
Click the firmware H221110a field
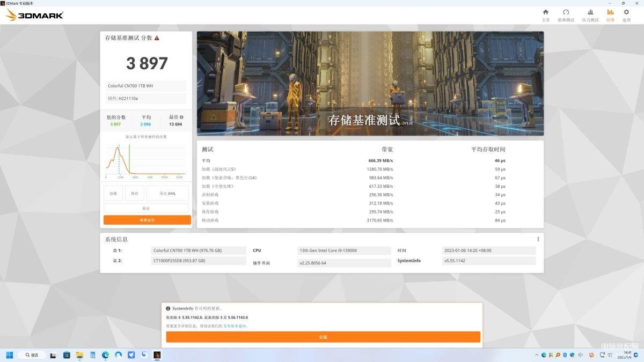[x=146, y=99]
